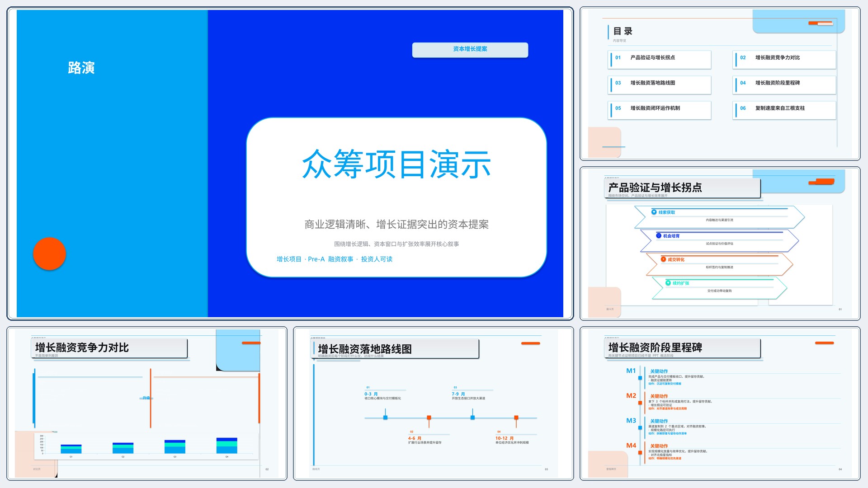Click the subtitle 商业逻辑清晰、增长证据突出的资本提案
The width and height of the screenshot is (868, 488).
[x=396, y=224]
